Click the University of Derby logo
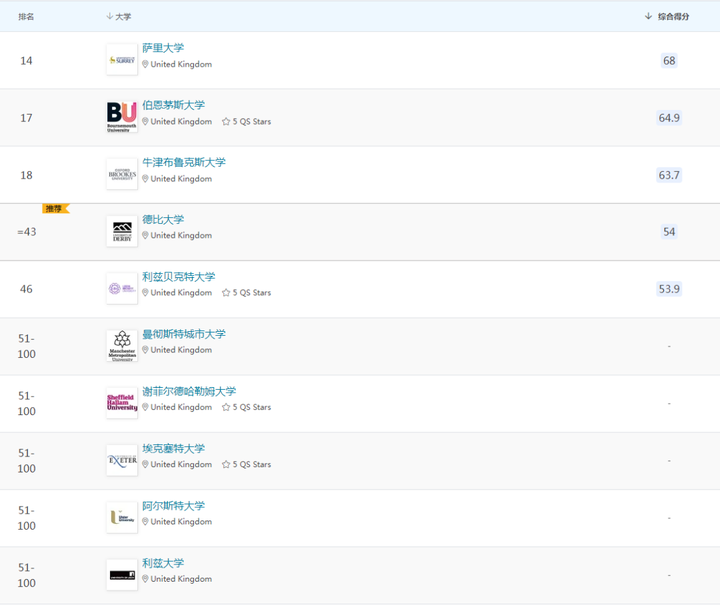Image resolution: width=720 pixels, height=609 pixels. tap(122, 231)
